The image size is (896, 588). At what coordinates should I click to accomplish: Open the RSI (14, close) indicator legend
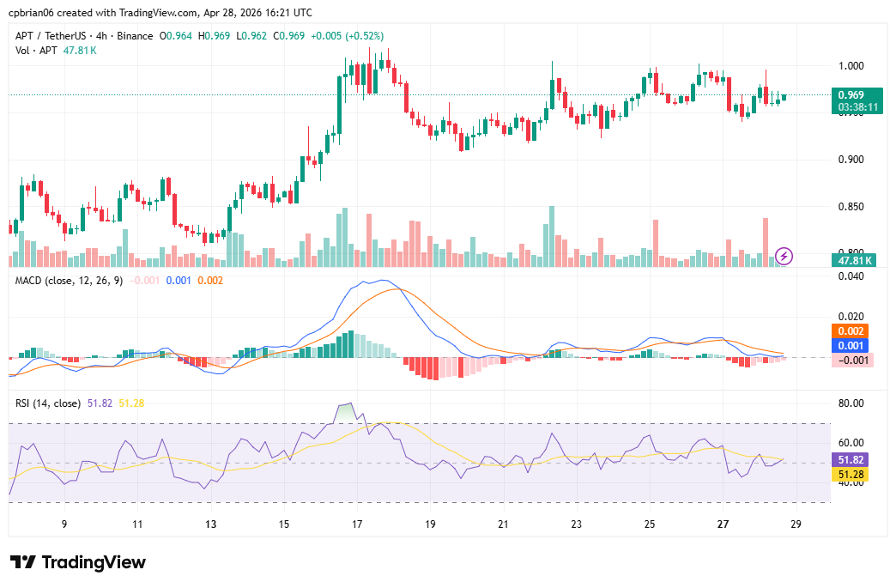pos(48,403)
